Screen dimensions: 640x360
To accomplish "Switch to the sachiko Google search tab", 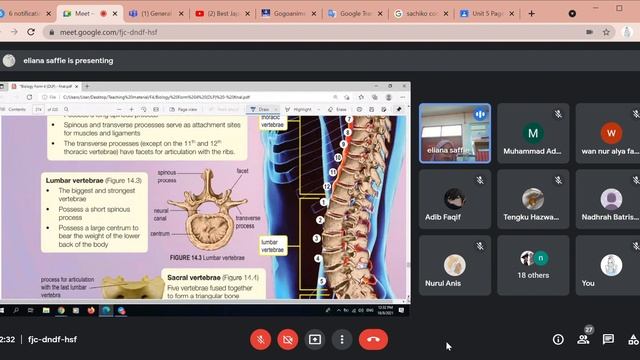I will (x=422, y=13).
